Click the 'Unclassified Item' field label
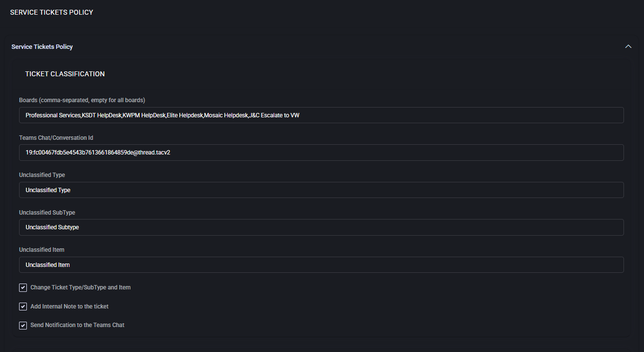The image size is (644, 352). pyautogui.click(x=42, y=250)
